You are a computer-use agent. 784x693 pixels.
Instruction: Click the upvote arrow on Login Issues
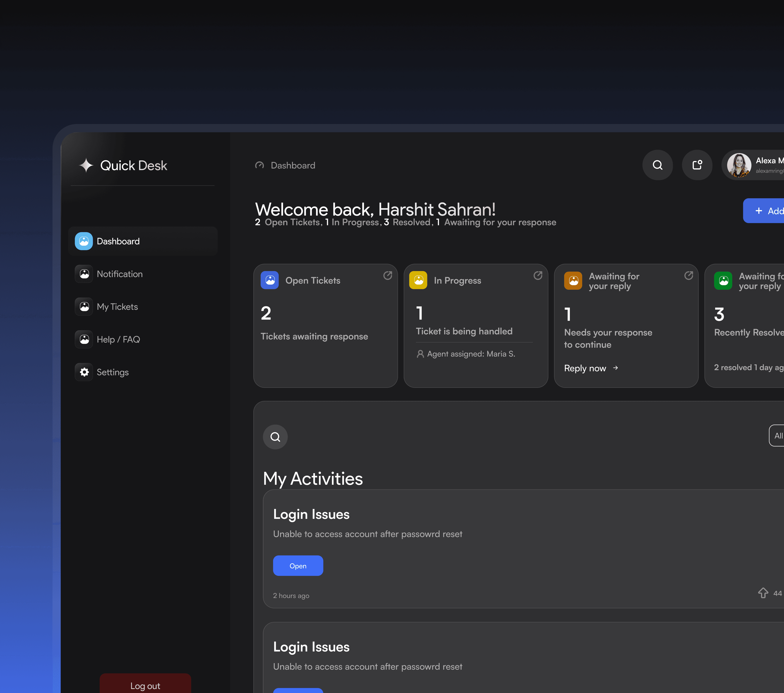[763, 593]
